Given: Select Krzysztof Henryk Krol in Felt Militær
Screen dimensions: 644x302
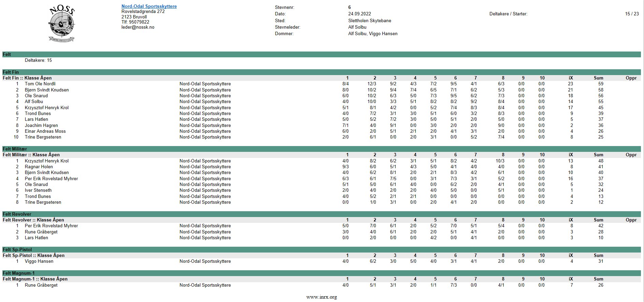Looking at the screenshot, I should (47, 161).
